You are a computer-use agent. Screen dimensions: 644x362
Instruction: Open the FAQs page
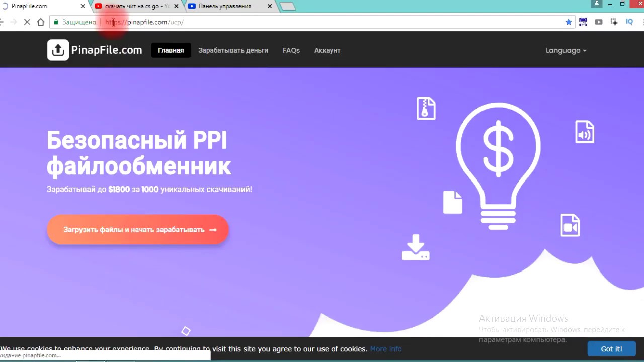click(291, 50)
